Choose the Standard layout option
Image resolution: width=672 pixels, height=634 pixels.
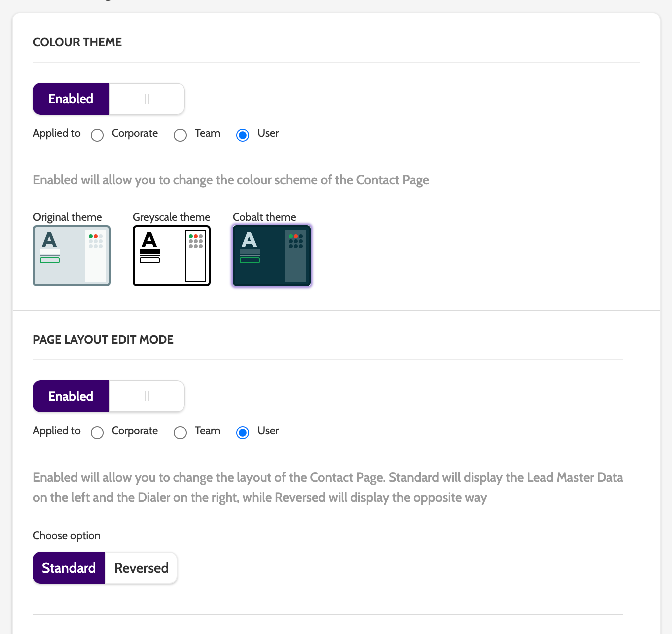[x=69, y=568]
